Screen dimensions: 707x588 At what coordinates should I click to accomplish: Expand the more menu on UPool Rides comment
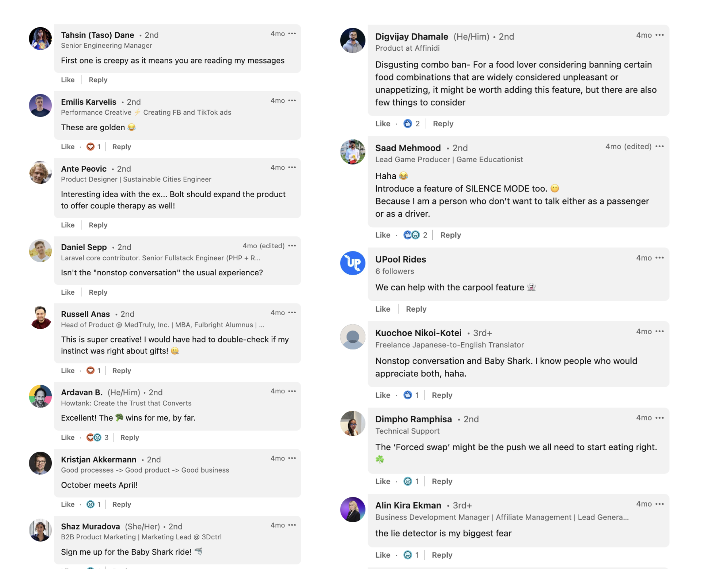click(x=660, y=258)
